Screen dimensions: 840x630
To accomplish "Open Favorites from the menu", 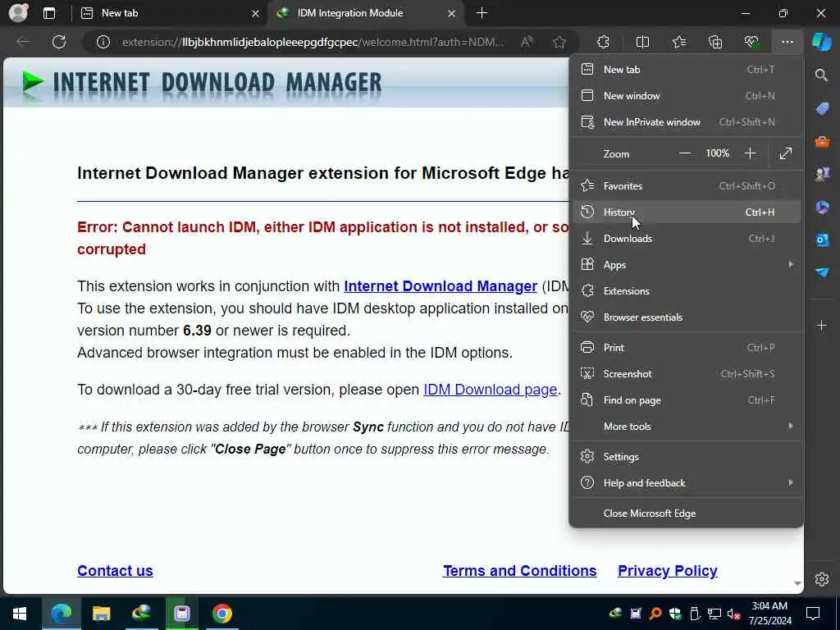I will 687,186.
